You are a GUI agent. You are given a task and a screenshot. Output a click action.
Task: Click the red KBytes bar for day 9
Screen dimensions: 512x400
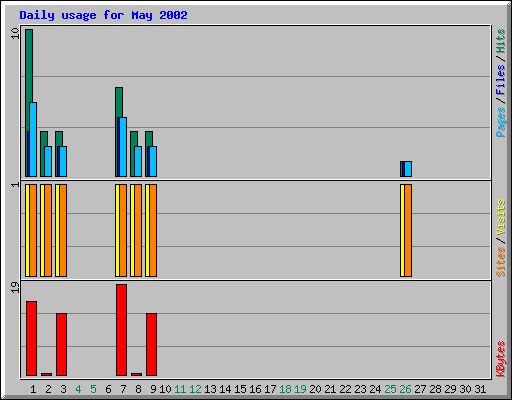pyautogui.click(x=151, y=344)
